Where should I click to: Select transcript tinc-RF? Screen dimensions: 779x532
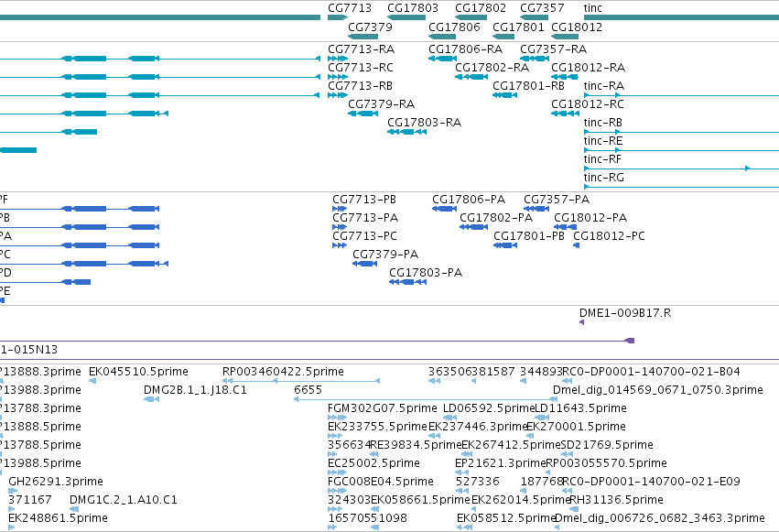point(681,168)
